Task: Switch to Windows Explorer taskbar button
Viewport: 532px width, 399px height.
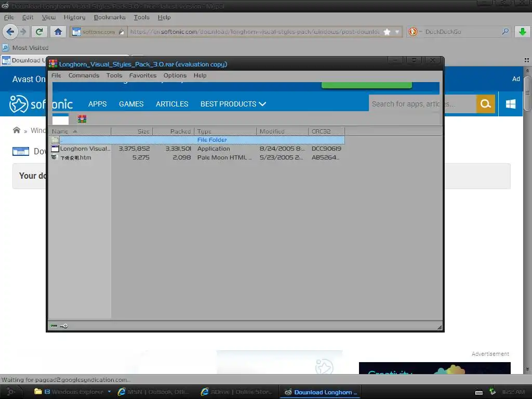Action: tap(73, 392)
